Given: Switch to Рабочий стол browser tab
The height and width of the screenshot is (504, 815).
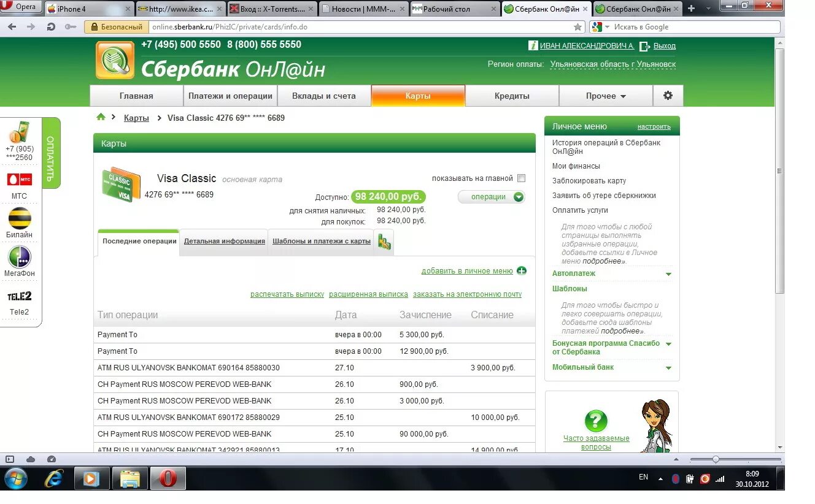Looking at the screenshot, I should 454,9.
